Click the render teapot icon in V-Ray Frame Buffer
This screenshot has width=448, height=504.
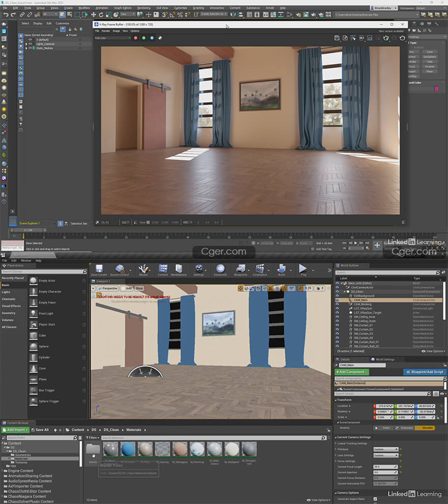402,38
